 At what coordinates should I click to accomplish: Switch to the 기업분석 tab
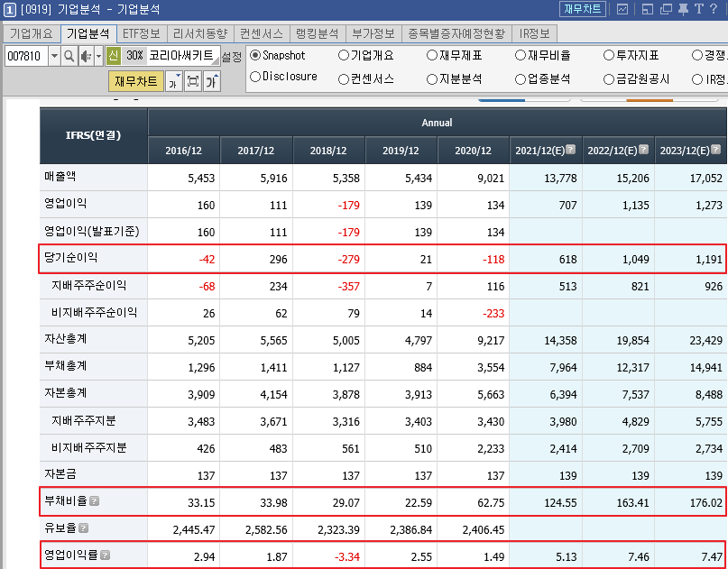[88, 33]
